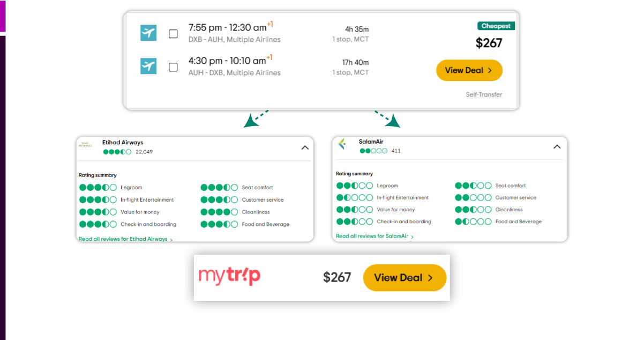Click View Deal for the $267 flight
644x340 pixels.
coord(469,70)
